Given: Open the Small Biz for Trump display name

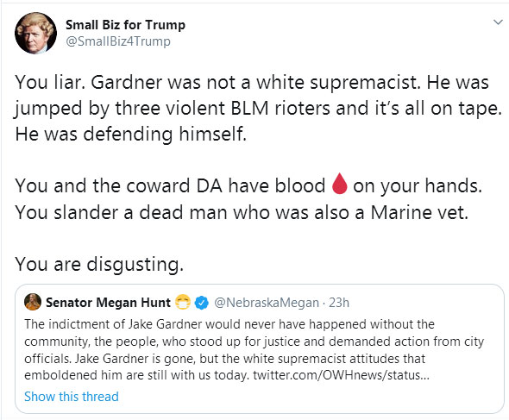Looking at the screenshot, I should (125, 25).
